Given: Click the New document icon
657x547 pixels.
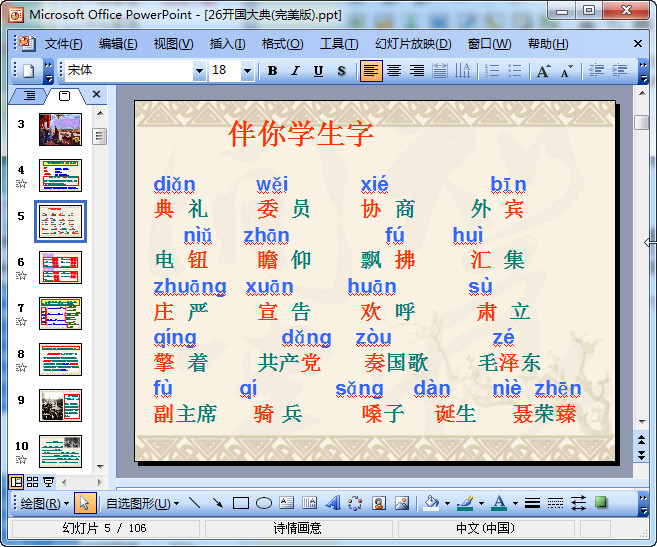Looking at the screenshot, I should 28,70.
